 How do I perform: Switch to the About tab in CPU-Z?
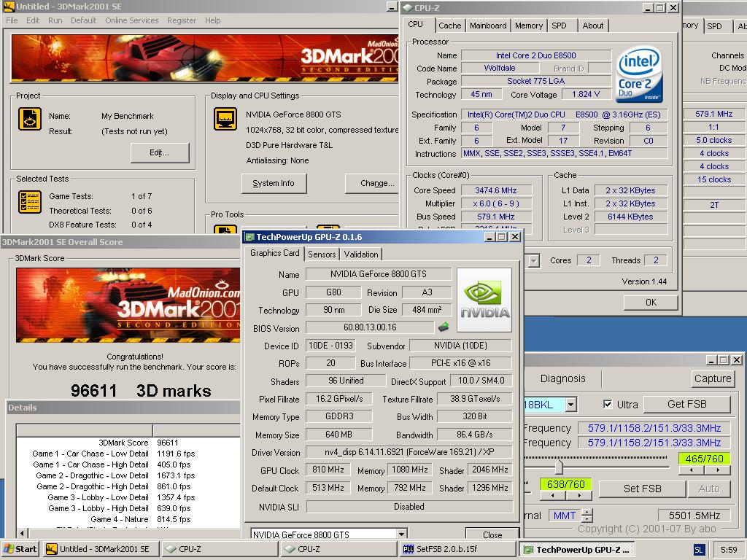[x=593, y=26]
